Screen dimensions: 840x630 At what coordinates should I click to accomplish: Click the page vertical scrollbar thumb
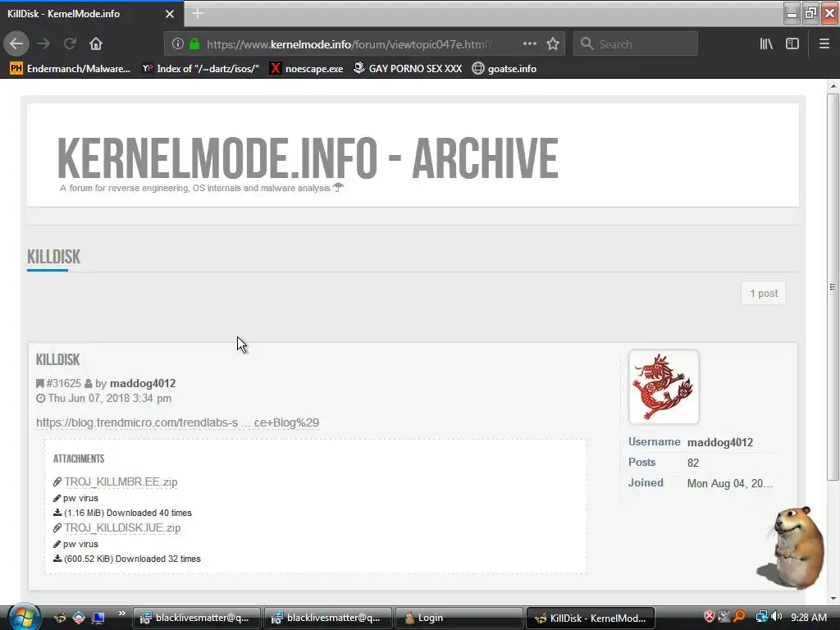[833, 286]
